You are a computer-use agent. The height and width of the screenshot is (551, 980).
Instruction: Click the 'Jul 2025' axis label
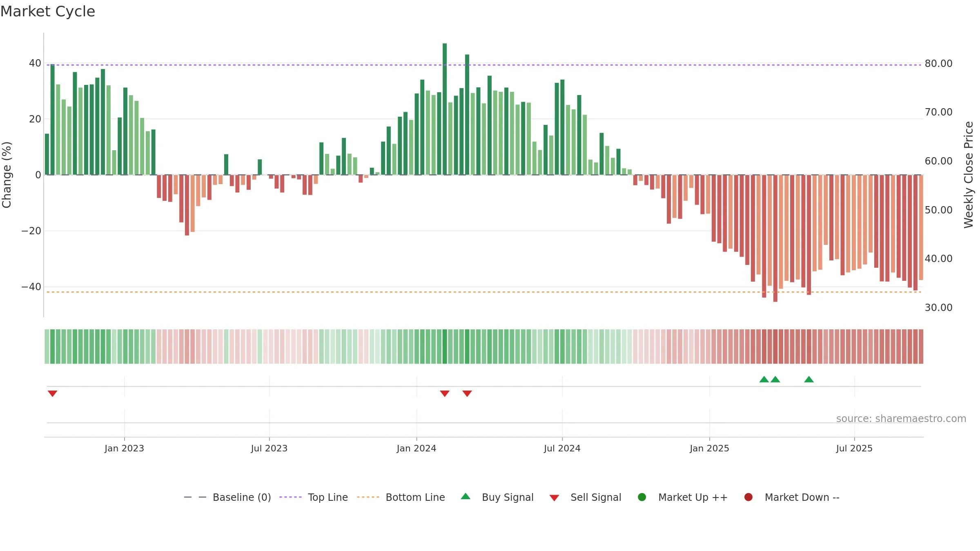coord(854,448)
